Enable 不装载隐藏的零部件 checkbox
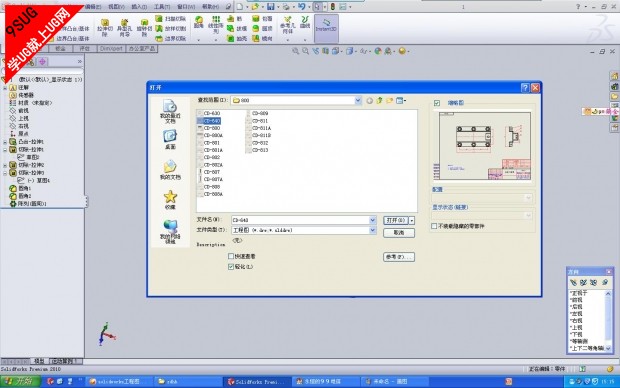This screenshot has width=620, height=388. click(x=434, y=226)
